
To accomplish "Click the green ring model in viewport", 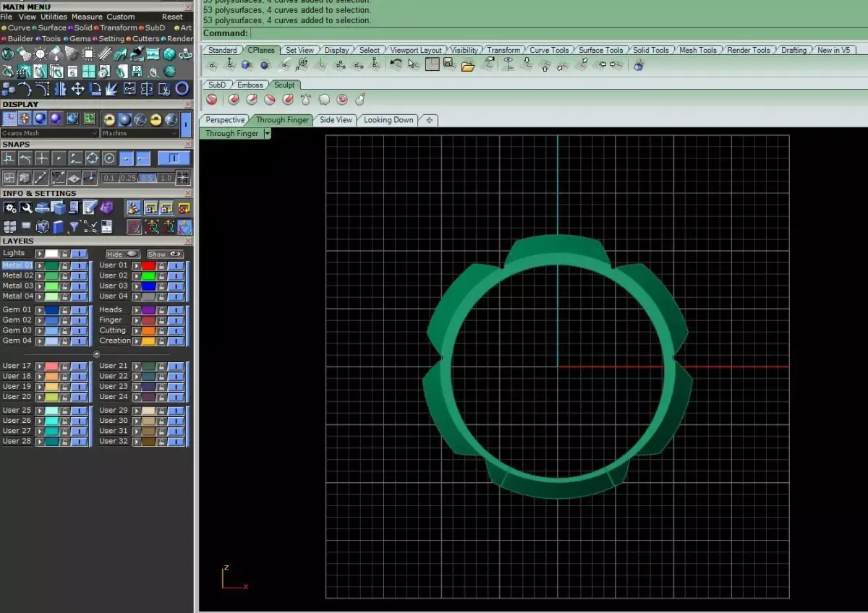I will [558, 366].
